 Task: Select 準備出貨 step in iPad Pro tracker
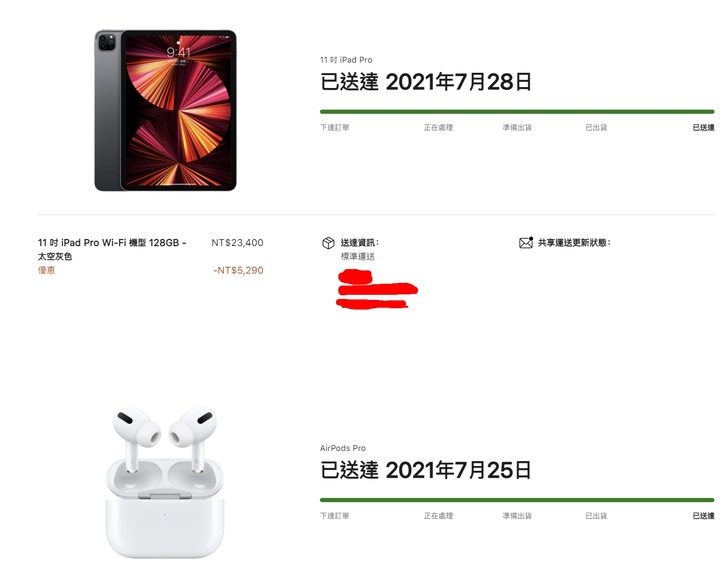(x=517, y=127)
